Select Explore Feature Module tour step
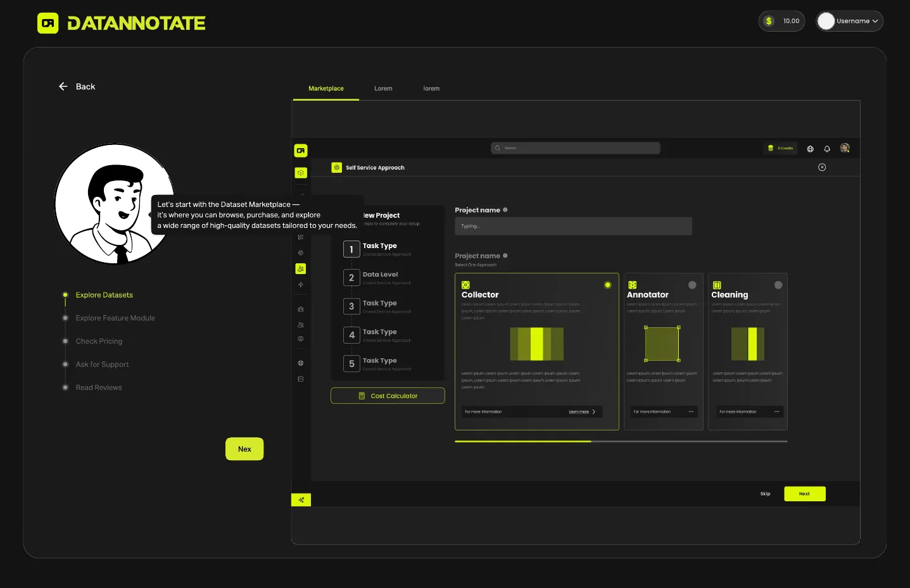 click(x=115, y=318)
